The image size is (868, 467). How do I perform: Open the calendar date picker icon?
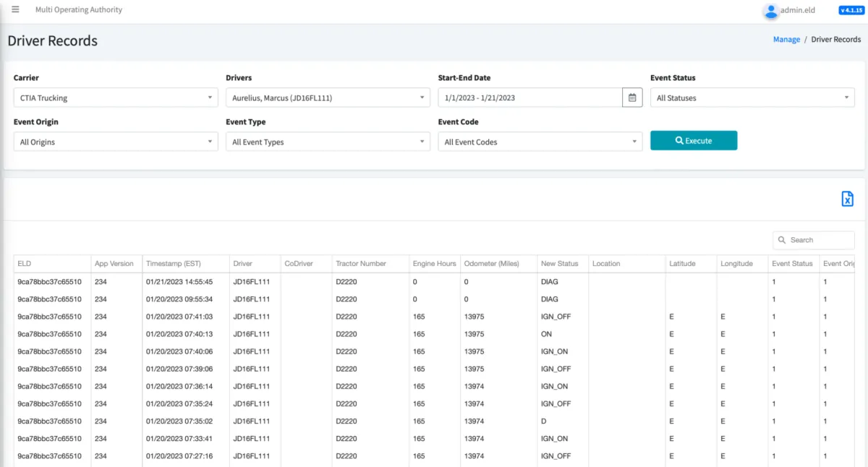[x=632, y=98]
